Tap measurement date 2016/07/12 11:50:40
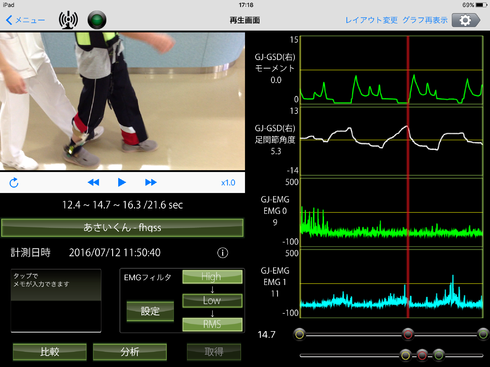 click(115, 253)
